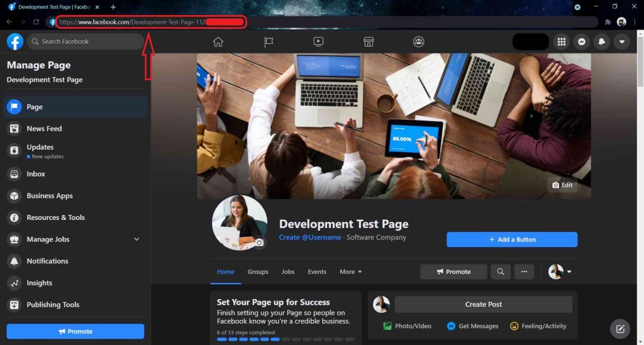Open Resources & Tools in the sidebar
Image resolution: width=644 pixels, height=345 pixels.
(75, 217)
